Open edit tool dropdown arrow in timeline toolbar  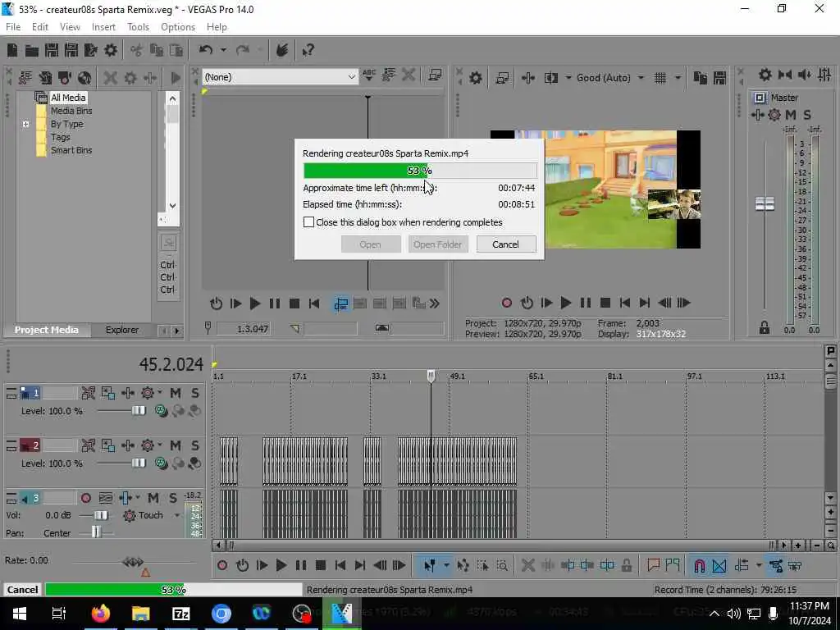(x=445, y=565)
